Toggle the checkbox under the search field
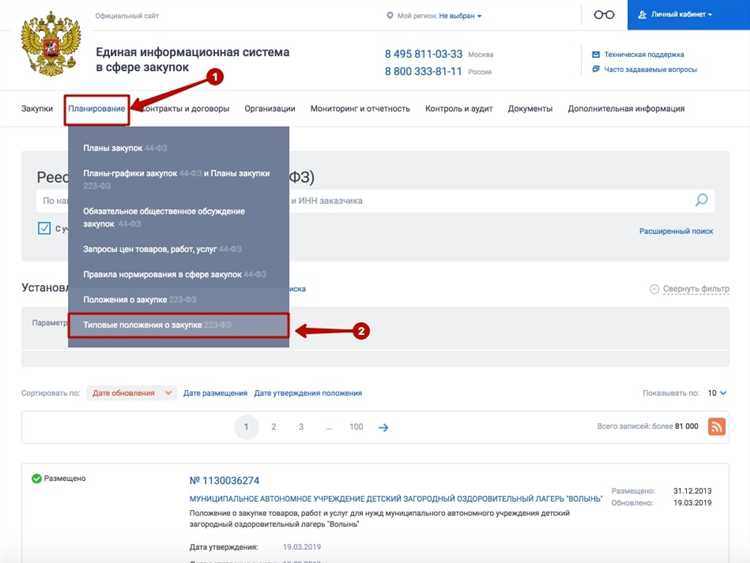This screenshot has height=563, width=750. pos(44,228)
